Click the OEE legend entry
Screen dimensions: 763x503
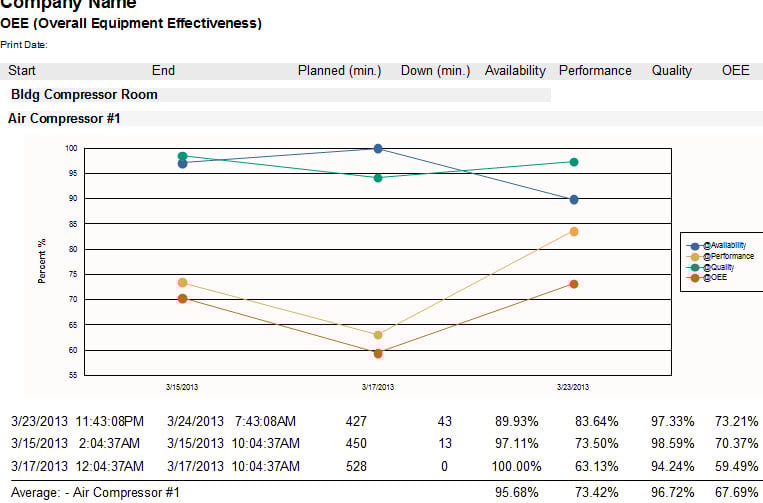pos(707,278)
